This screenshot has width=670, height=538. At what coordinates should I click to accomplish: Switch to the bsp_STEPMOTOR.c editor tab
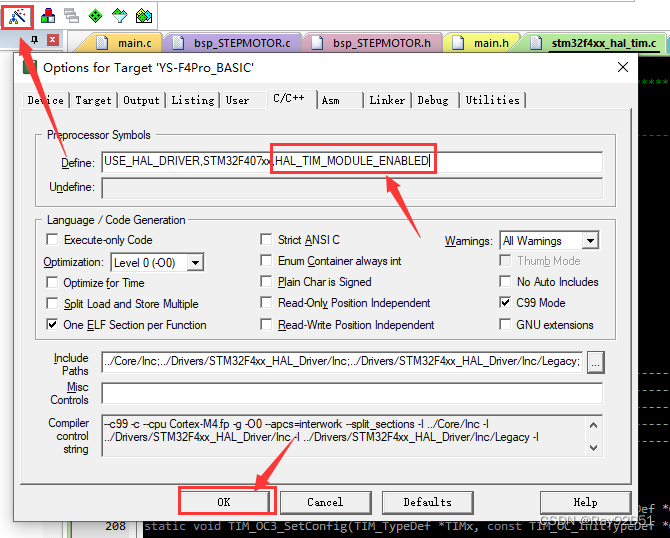(x=233, y=43)
